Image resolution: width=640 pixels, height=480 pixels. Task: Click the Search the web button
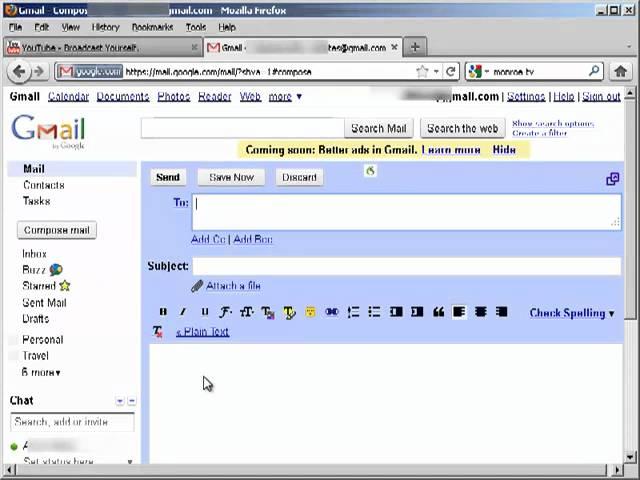coord(462,129)
